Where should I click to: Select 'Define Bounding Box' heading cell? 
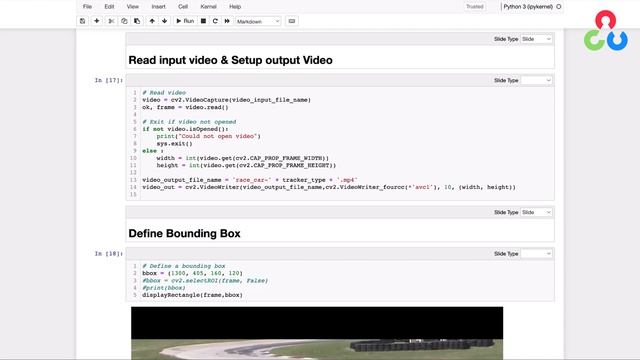point(184,233)
